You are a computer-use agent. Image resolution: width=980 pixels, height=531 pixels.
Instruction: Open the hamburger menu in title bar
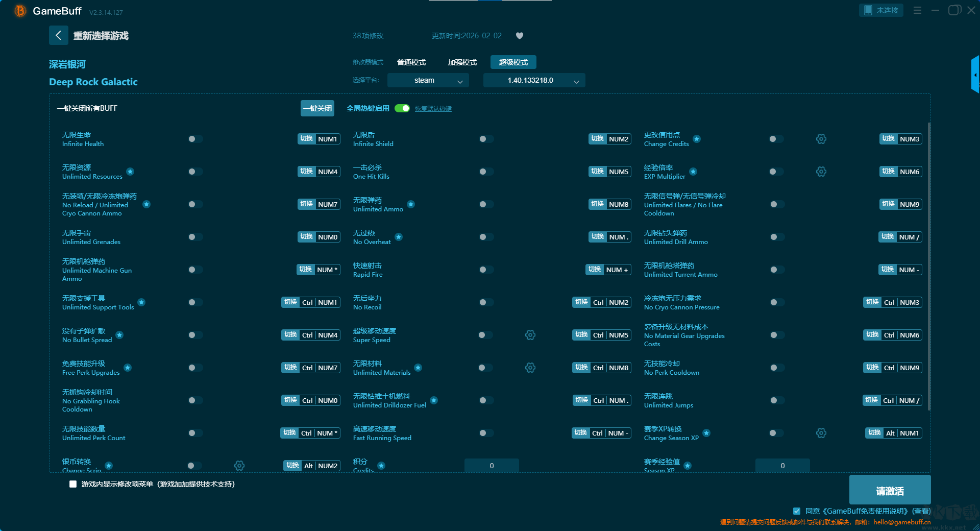pos(917,10)
